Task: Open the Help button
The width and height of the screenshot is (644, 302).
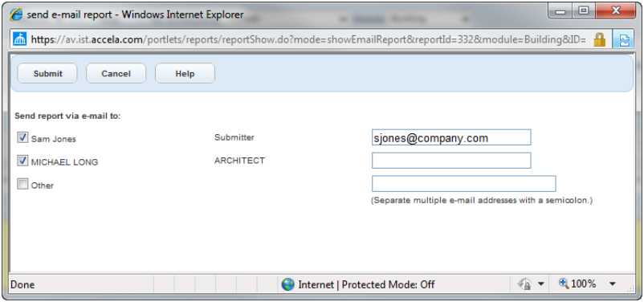Action: (x=185, y=74)
